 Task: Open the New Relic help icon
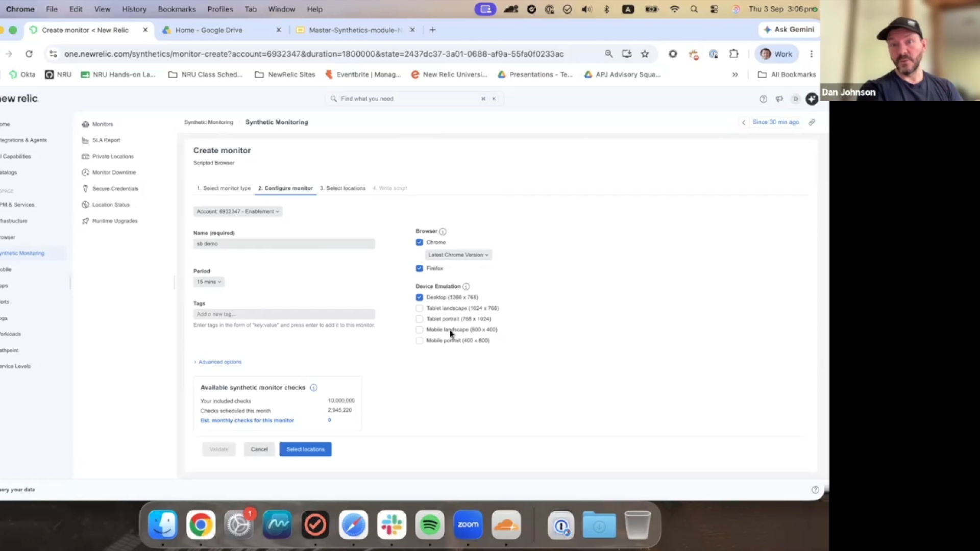pyautogui.click(x=763, y=99)
